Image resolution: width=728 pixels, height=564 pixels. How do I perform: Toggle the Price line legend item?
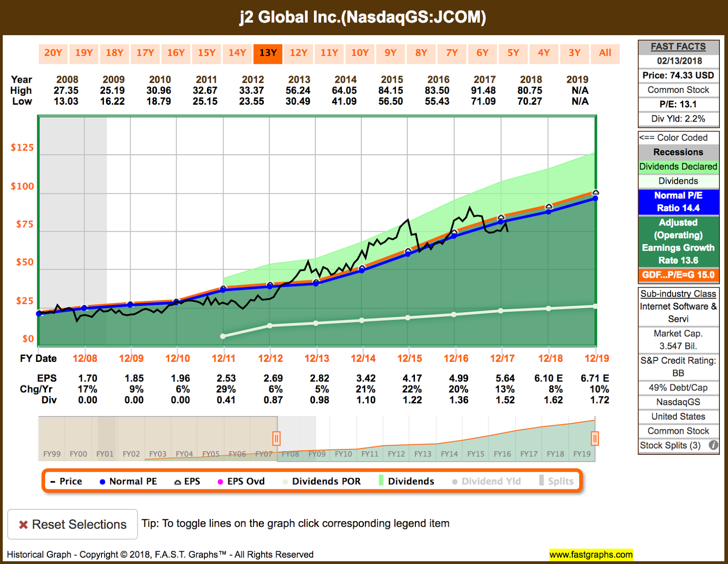[x=66, y=482]
